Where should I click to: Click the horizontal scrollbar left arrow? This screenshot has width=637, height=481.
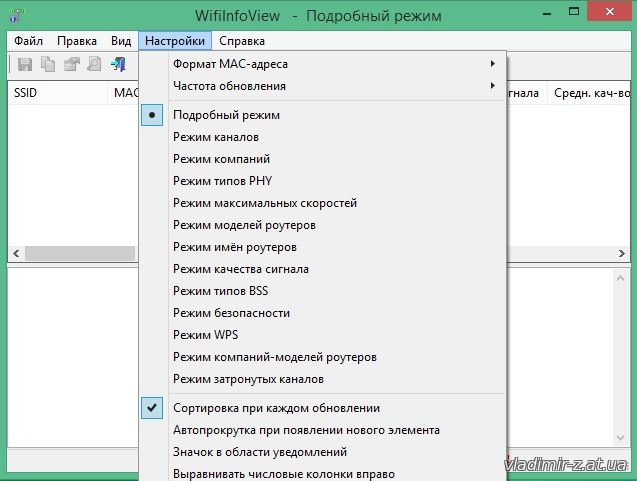[x=16, y=254]
